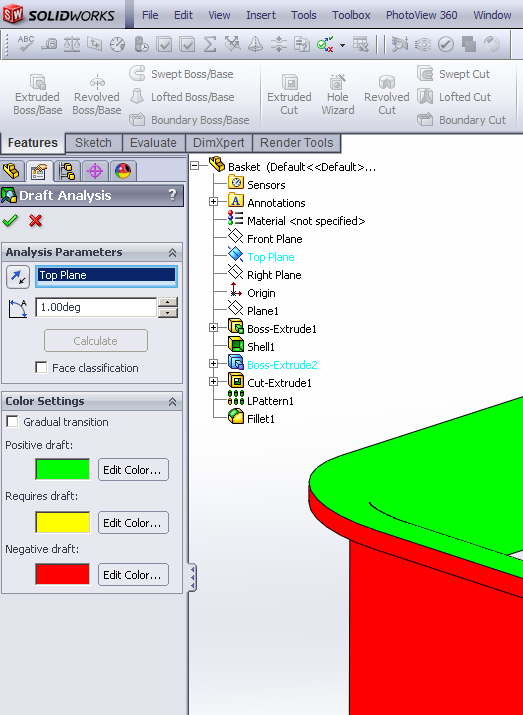The width and height of the screenshot is (523, 715).
Task: Edit Color for Positive draft
Action: pyautogui.click(x=133, y=470)
